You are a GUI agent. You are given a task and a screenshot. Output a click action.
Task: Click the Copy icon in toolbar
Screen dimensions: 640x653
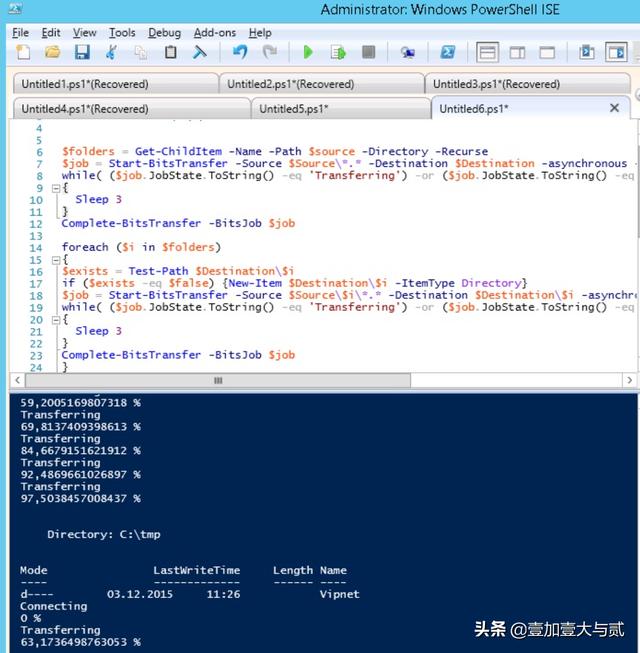pos(141,52)
